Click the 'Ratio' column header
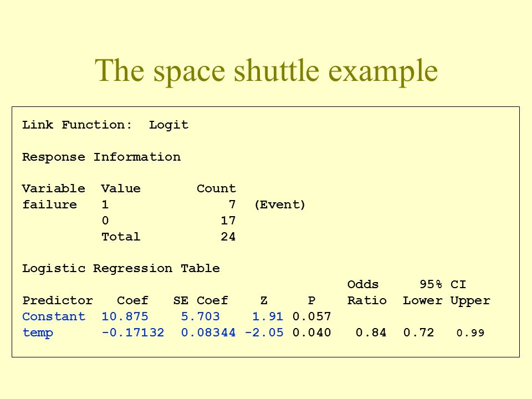532x399 pixels. pos(367,300)
